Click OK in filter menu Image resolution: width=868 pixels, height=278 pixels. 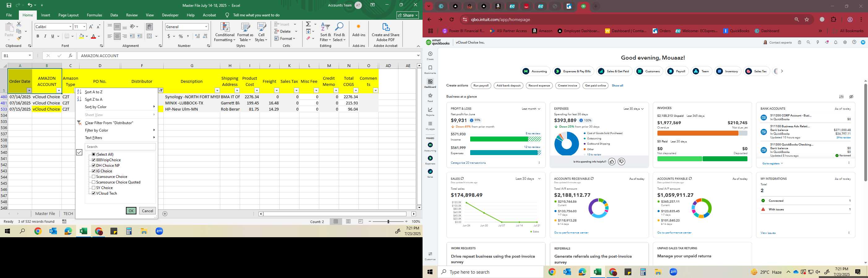[131, 211]
